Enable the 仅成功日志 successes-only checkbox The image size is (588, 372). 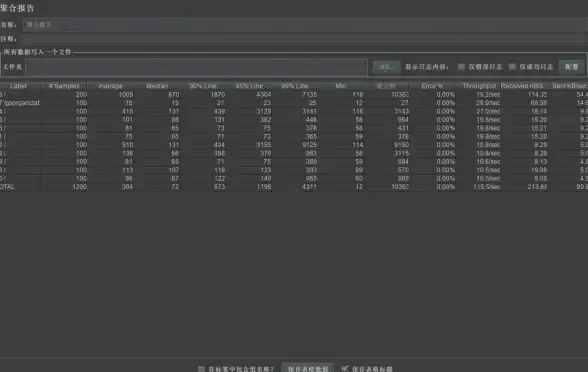512,67
